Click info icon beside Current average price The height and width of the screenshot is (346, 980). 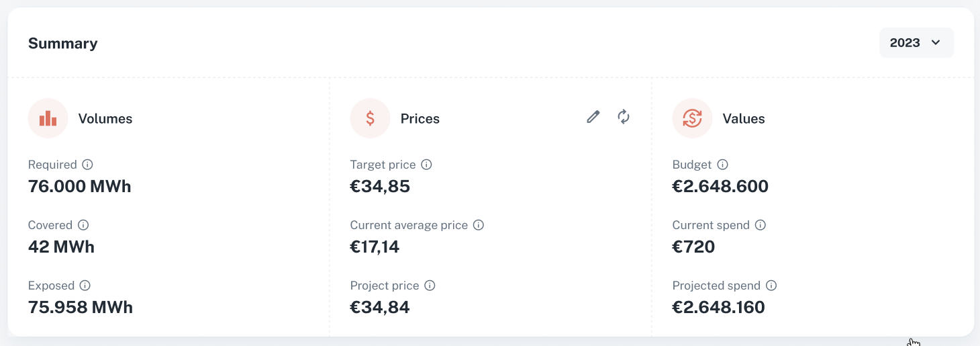pos(479,225)
